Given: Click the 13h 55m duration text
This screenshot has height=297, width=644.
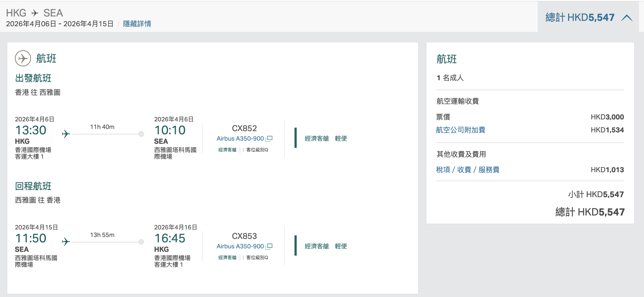Looking at the screenshot, I should coord(102,235).
